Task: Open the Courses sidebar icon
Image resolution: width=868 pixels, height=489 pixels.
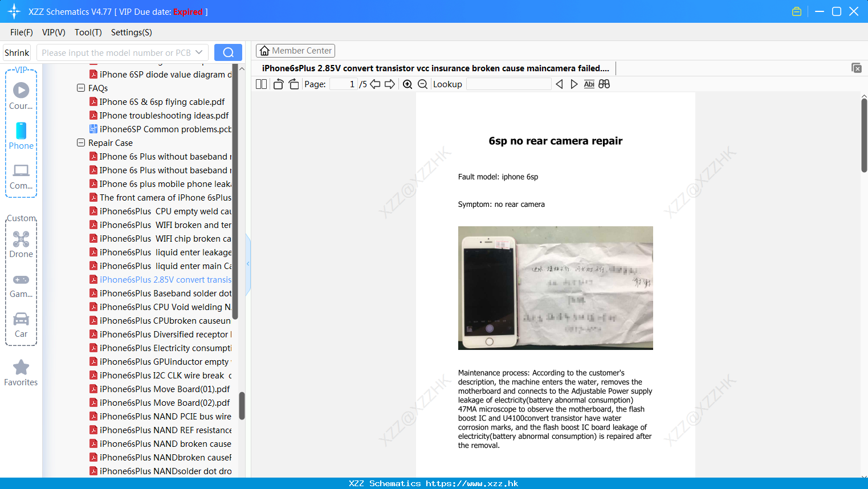Action: click(x=21, y=96)
